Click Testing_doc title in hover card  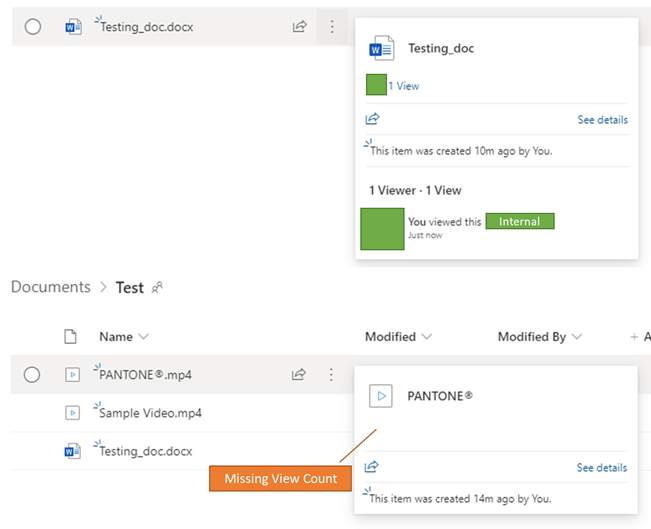click(x=441, y=48)
